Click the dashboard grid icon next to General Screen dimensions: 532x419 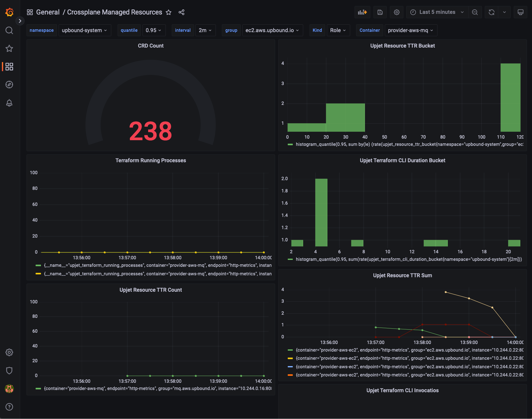[30, 12]
